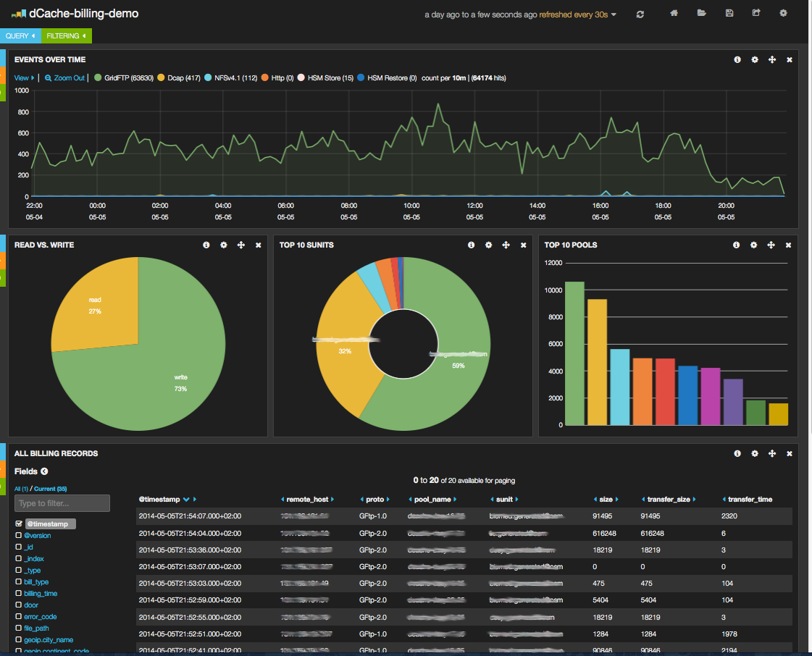Check the door field checkbox
This screenshot has width=812, height=656.
[x=19, y=605]
